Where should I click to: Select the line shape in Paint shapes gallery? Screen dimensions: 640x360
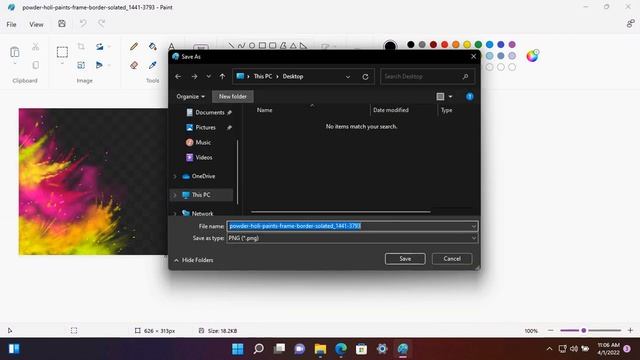(x=231, y=46)
